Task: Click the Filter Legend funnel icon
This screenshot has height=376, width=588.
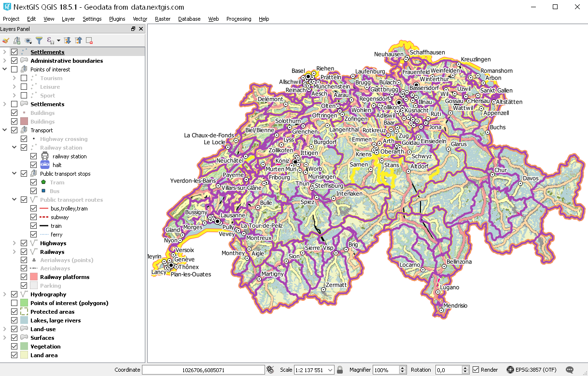Action: click(40, 41)
